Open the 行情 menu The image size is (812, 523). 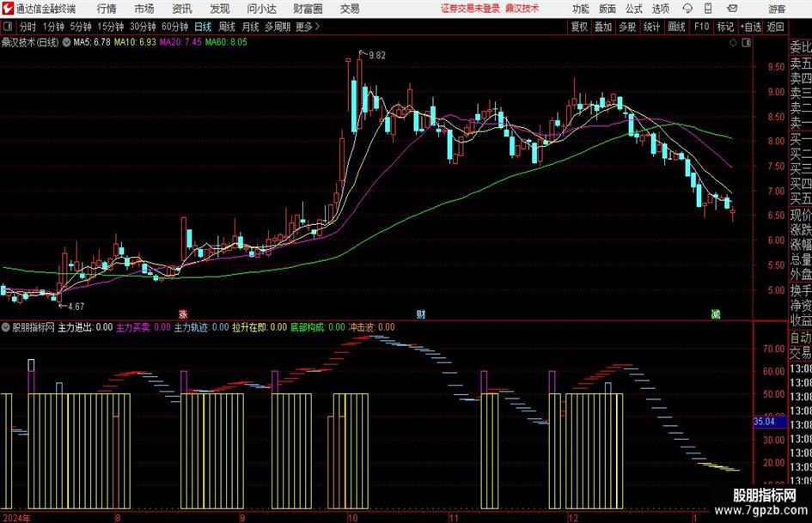pos(107,9)
